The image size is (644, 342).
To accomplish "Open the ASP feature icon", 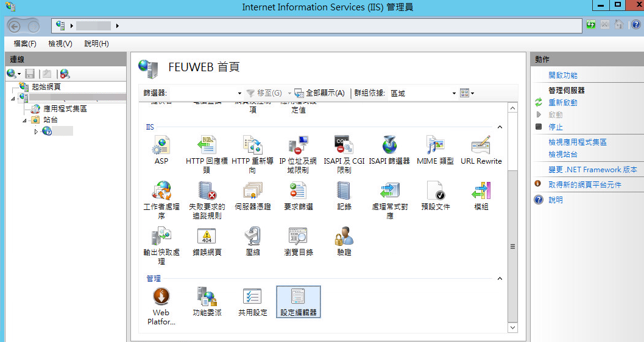I will [x=161, y=150].
